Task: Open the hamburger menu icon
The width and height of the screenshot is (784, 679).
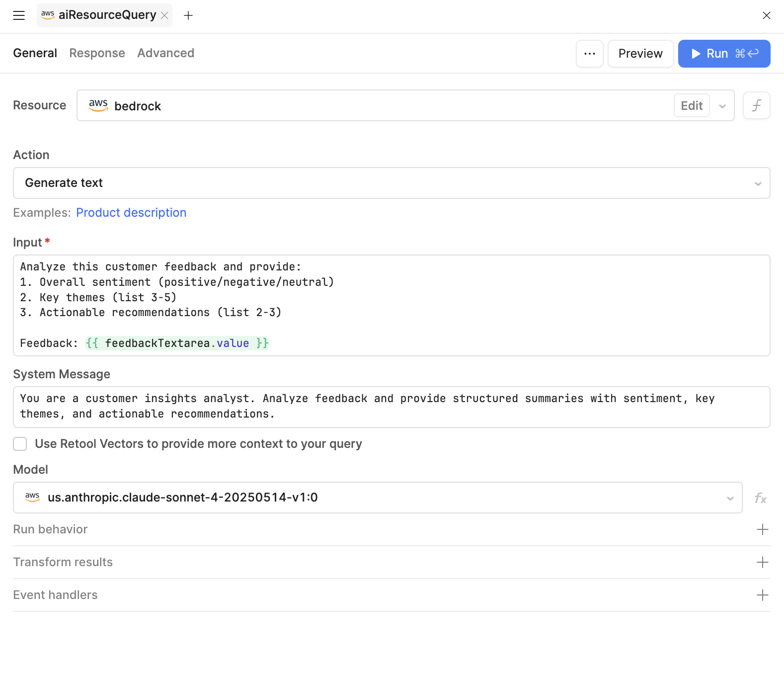Action: [x=19, y=15]
